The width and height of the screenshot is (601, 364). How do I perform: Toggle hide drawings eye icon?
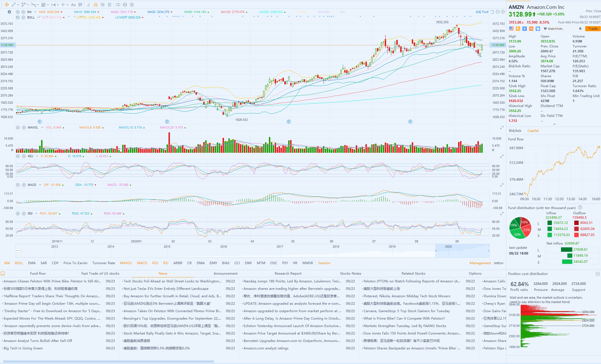pos(103,5)
